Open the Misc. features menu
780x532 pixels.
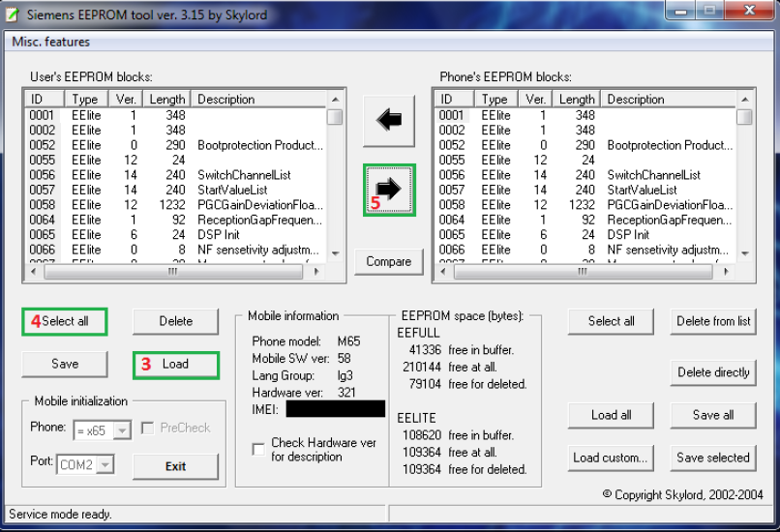tap(50, 42)
